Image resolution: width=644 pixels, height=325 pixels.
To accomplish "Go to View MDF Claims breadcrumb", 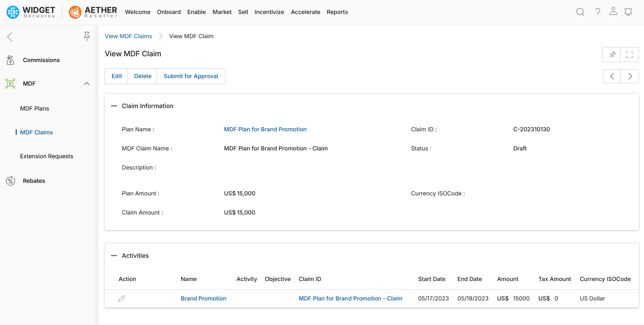I will coord(128,36).
